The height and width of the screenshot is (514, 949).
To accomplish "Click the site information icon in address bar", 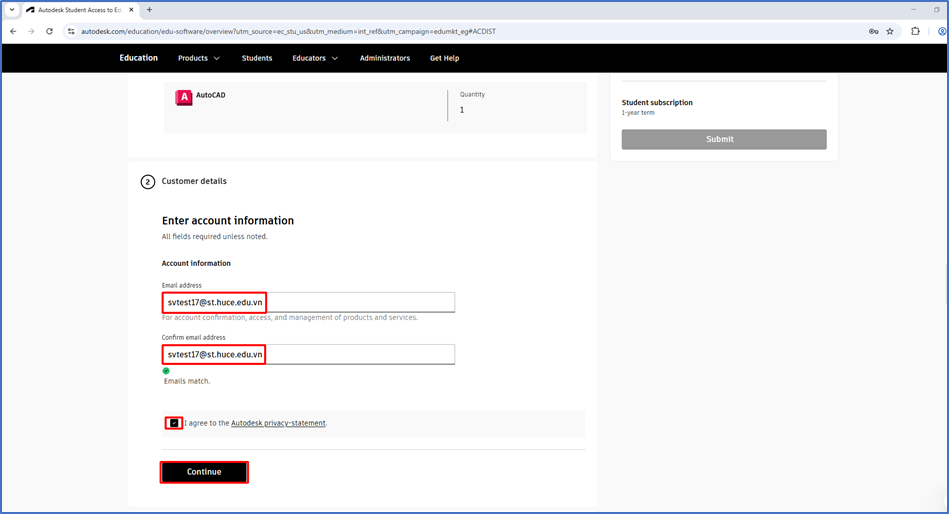I will click(71, 31).
